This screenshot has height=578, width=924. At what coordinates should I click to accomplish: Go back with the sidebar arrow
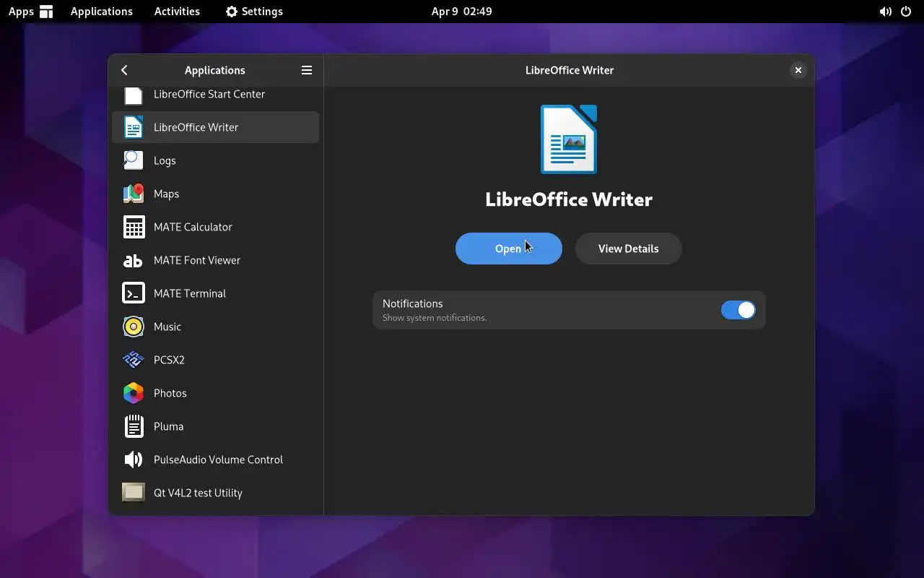[124, 70]
